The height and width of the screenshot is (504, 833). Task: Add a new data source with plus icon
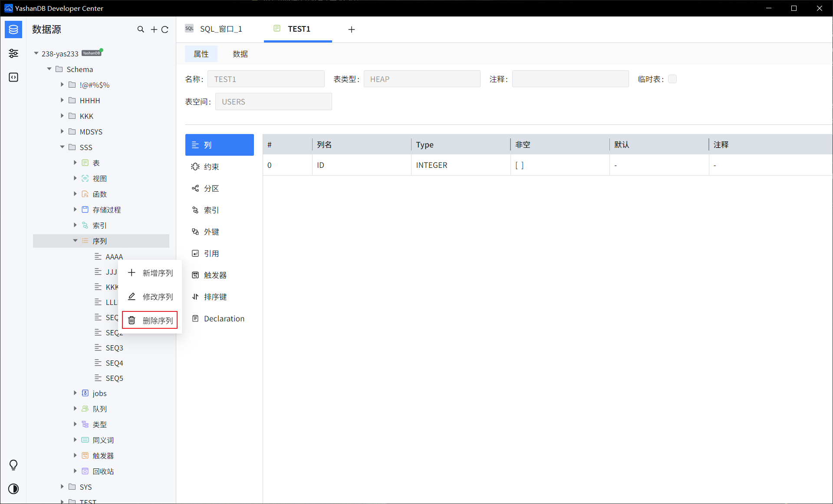point(154,29)
